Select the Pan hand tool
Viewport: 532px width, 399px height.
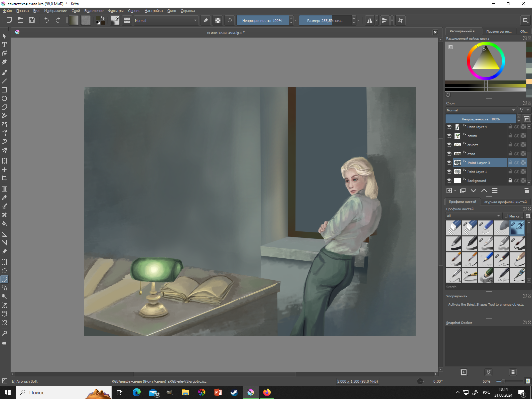[4, 342]
